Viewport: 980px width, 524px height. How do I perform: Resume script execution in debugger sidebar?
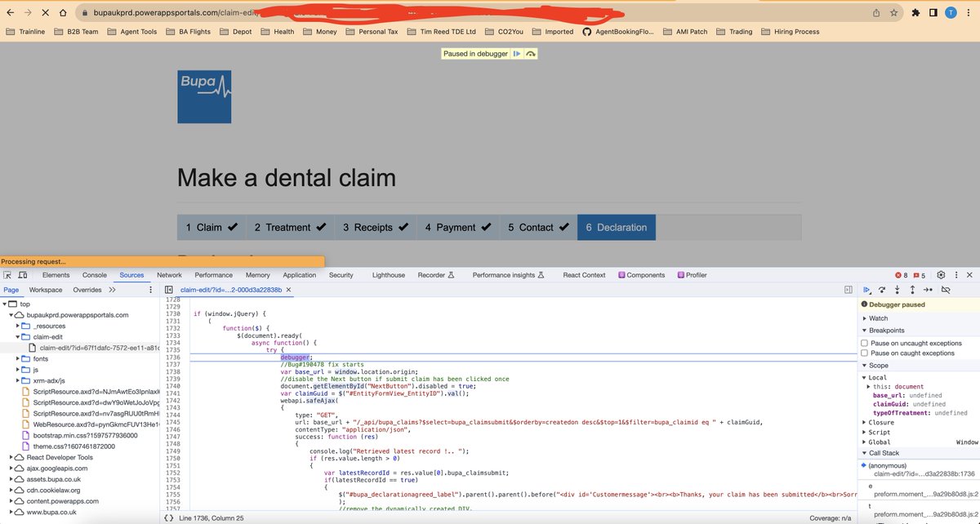[x=867, y=290]
